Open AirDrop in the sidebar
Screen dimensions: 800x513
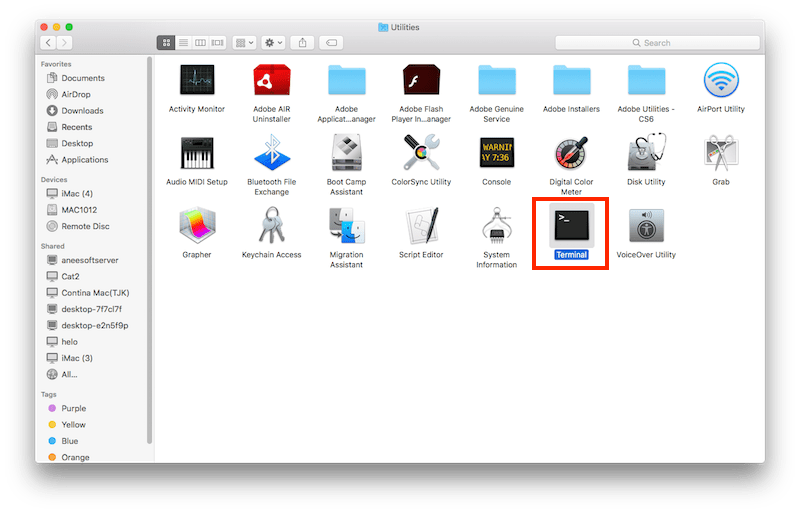coord(76,94)
